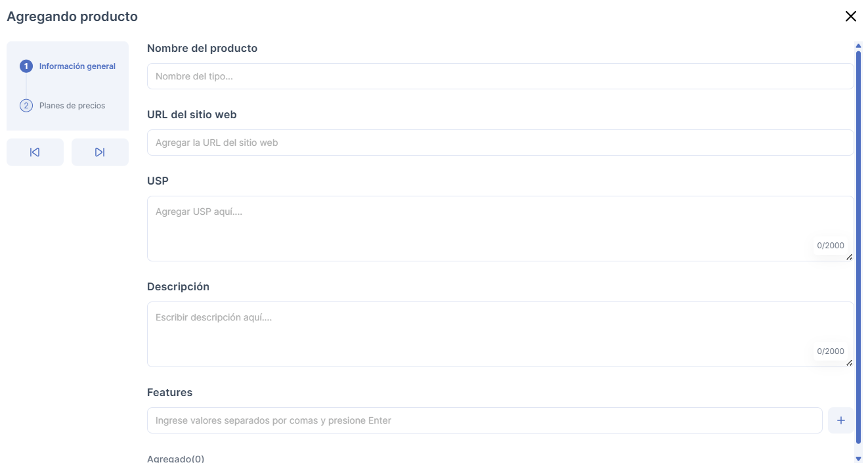This screenshot has height=467, width=868.
Task: Click inside the Descripción text area
Action: (x=479, y=334)
